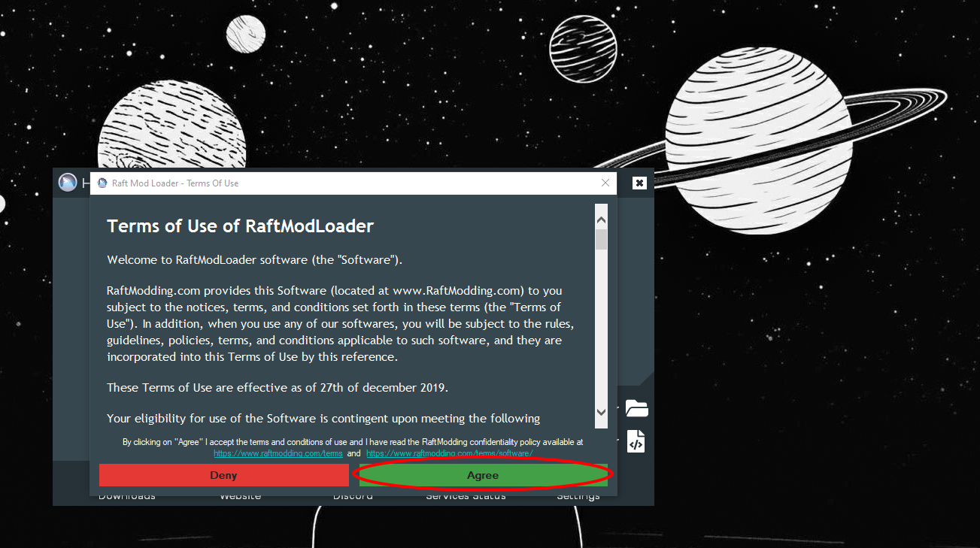Image resolution: width=980 pixels, height=548 pixels.
Task: Click the terms scrollbar thumb
Action: click(601, 239)
